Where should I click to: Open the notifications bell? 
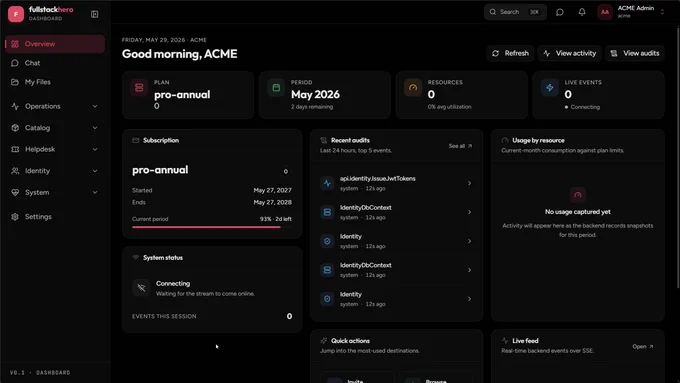click(582, 12)
